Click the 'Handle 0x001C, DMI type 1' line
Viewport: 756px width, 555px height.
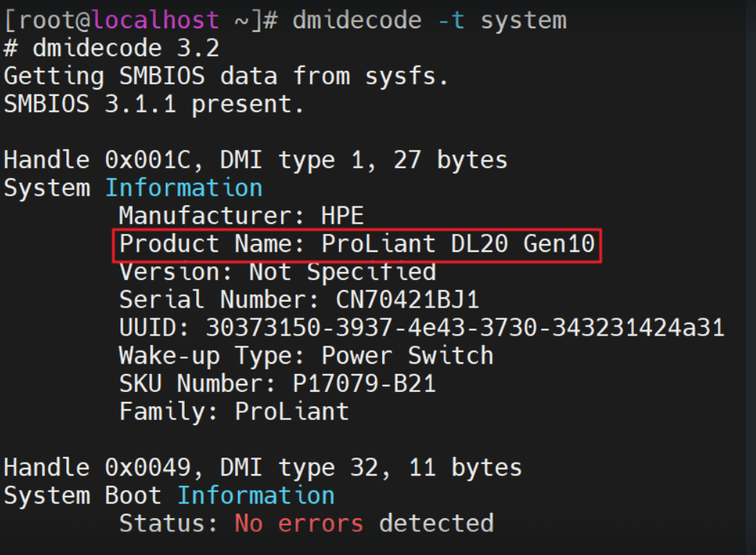255,160
